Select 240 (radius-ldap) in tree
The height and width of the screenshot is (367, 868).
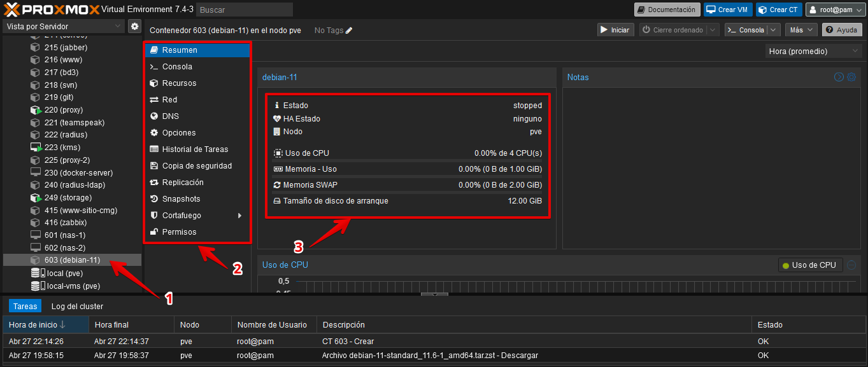[72, 185]
